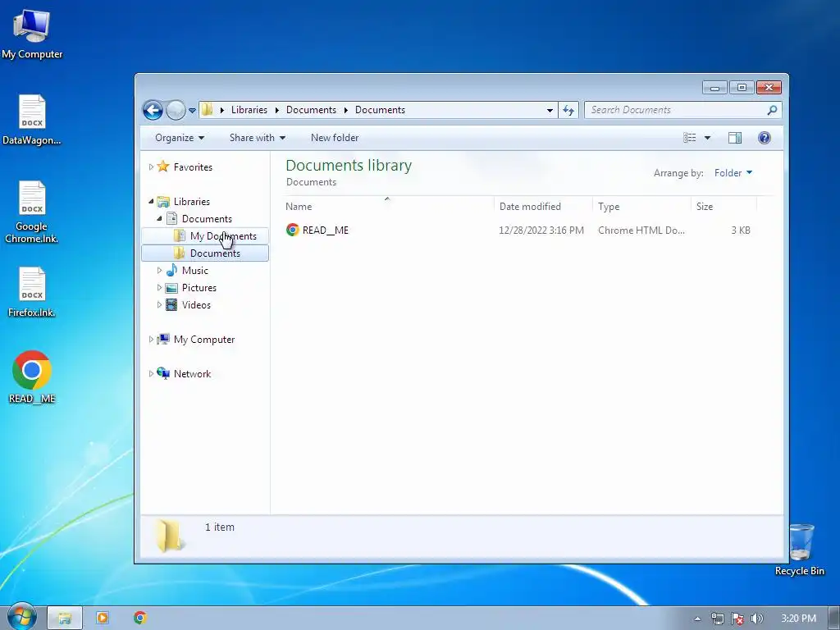Select My Computer in navigation pane
The image size is (840, 630).
coord(204,340)
